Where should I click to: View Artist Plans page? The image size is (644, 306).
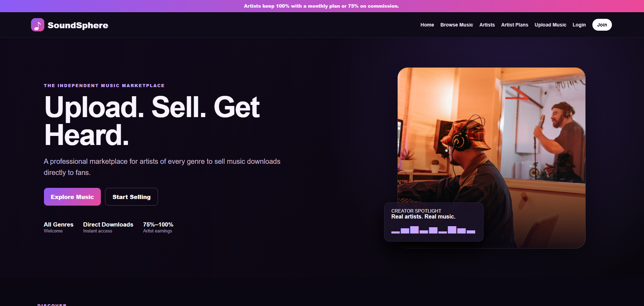coord(515,25)
